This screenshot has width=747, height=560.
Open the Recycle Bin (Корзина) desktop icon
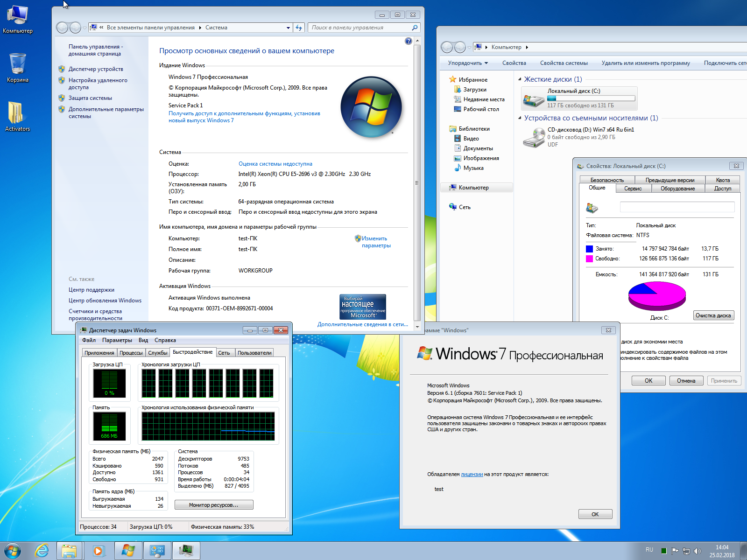tap(17, 64)
